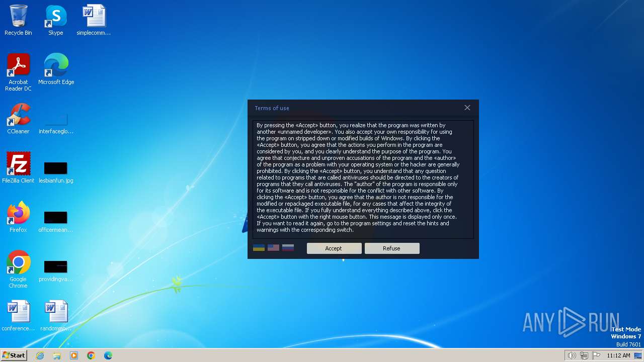Click the 11:12 AM taskbar clock
The image size is (644, 362).
[x=618, y=355]
